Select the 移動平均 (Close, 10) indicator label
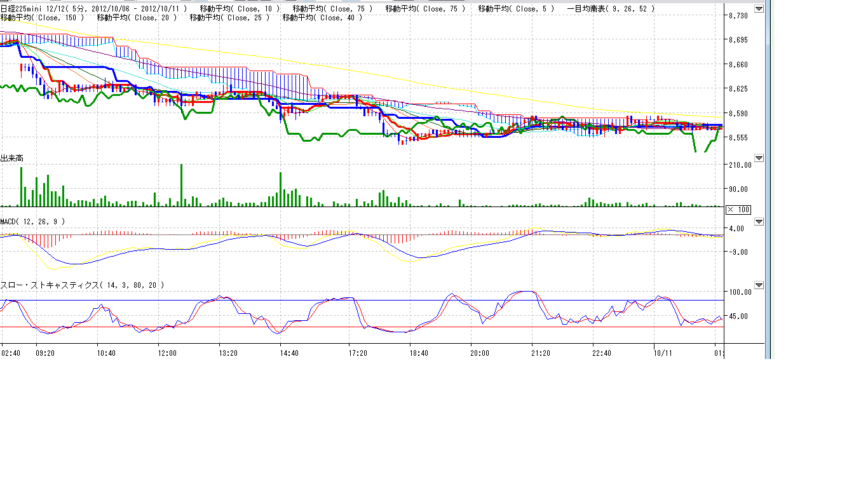Viewport: 868px width, 488px height. (240, 9)
